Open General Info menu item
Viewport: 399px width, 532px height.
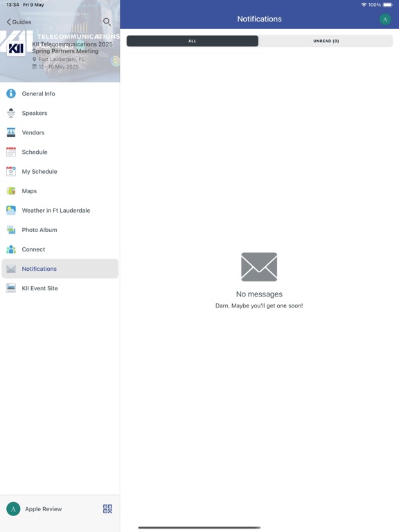pyautogui.click(x=60, y=94)
